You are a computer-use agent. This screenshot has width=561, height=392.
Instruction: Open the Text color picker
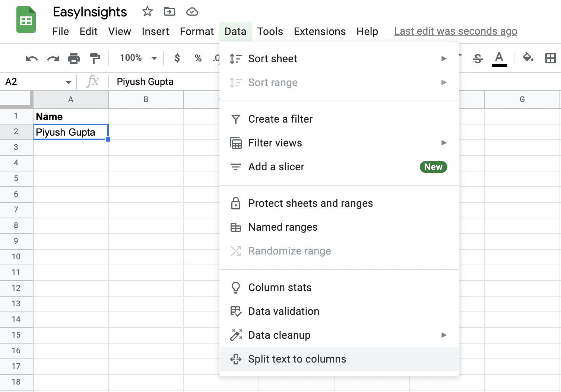pos(500,59)
